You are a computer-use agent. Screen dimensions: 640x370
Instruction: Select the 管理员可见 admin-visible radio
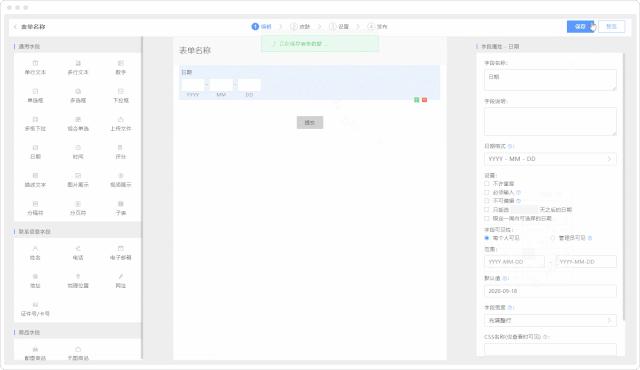pos(553,238)
